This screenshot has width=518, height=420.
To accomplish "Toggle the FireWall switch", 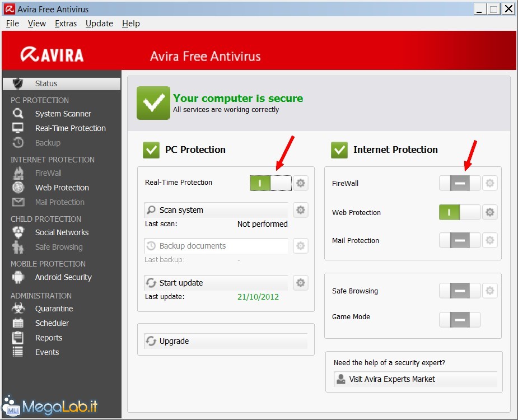I will pos(460,183).
